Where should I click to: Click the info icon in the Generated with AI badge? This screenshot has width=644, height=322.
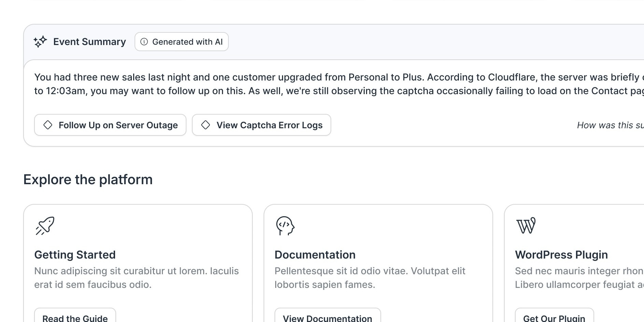click(144, 42)
